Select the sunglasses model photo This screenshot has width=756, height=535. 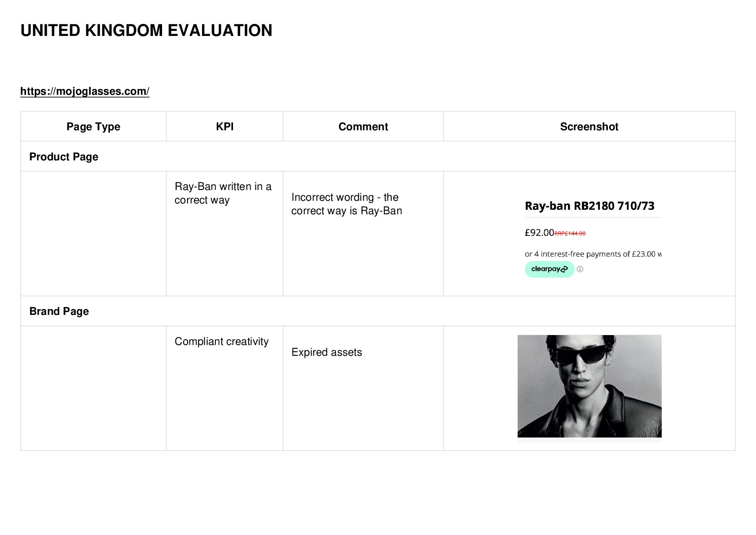pyautogui.click(x=589, y=386)
